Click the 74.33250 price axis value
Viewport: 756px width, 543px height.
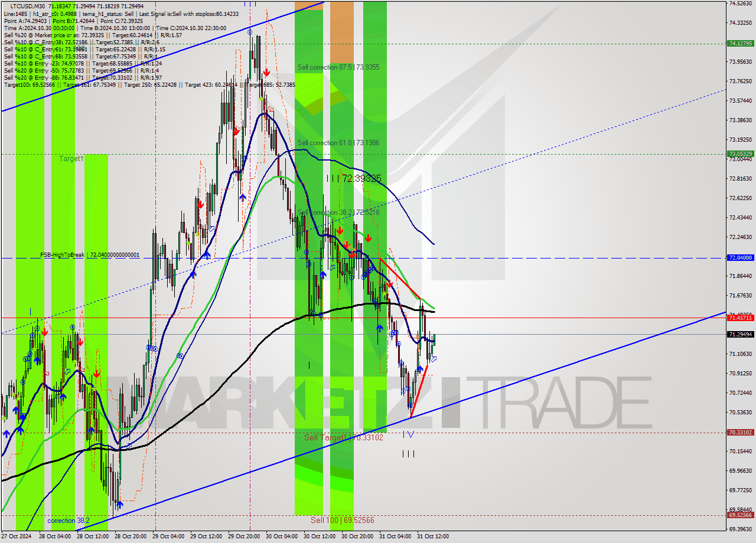coord(740,22)
